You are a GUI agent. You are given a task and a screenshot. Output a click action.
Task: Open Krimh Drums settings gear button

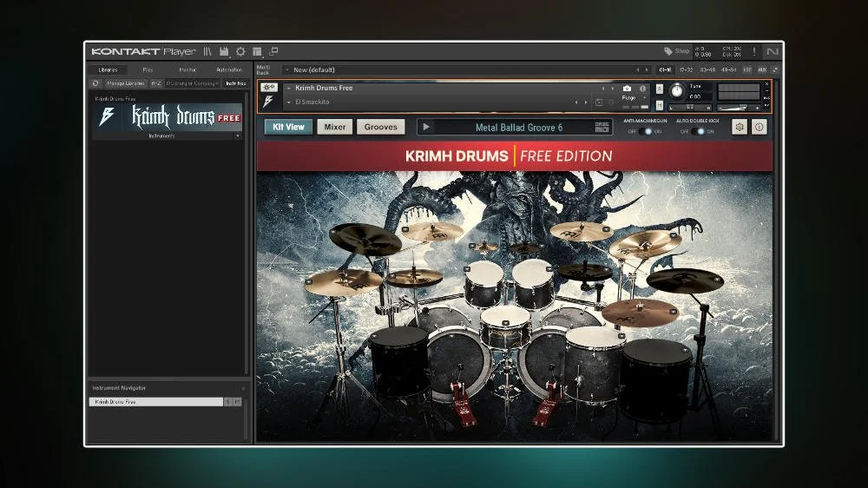[740, 127]
